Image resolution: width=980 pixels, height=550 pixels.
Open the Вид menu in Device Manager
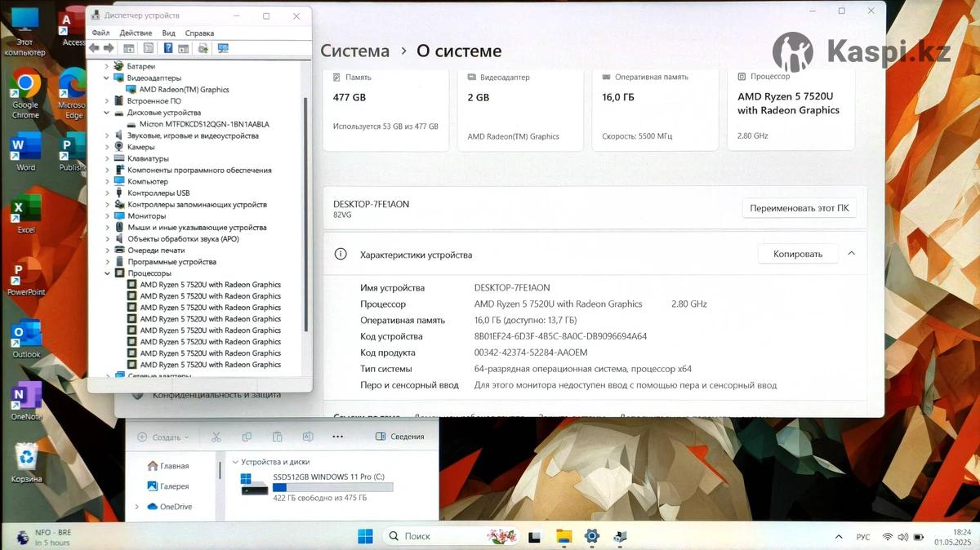click(x=168, y=33)
